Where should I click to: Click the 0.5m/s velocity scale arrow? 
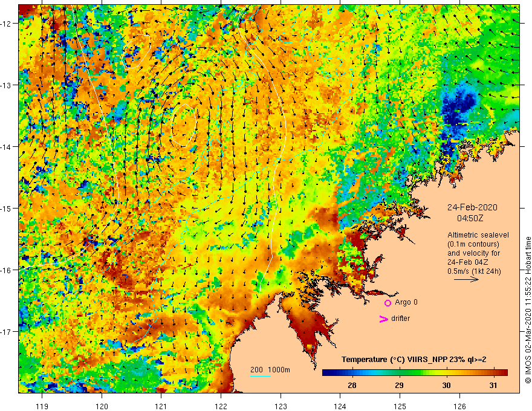467,279
